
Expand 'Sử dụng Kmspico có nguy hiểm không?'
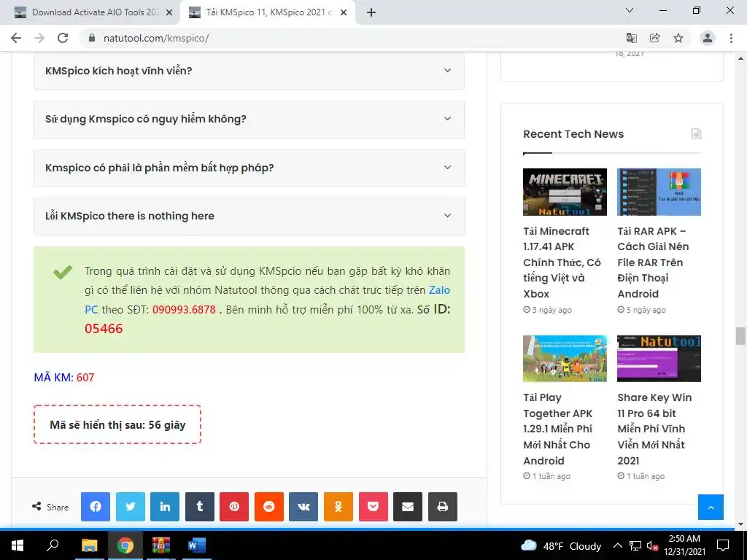249,119
